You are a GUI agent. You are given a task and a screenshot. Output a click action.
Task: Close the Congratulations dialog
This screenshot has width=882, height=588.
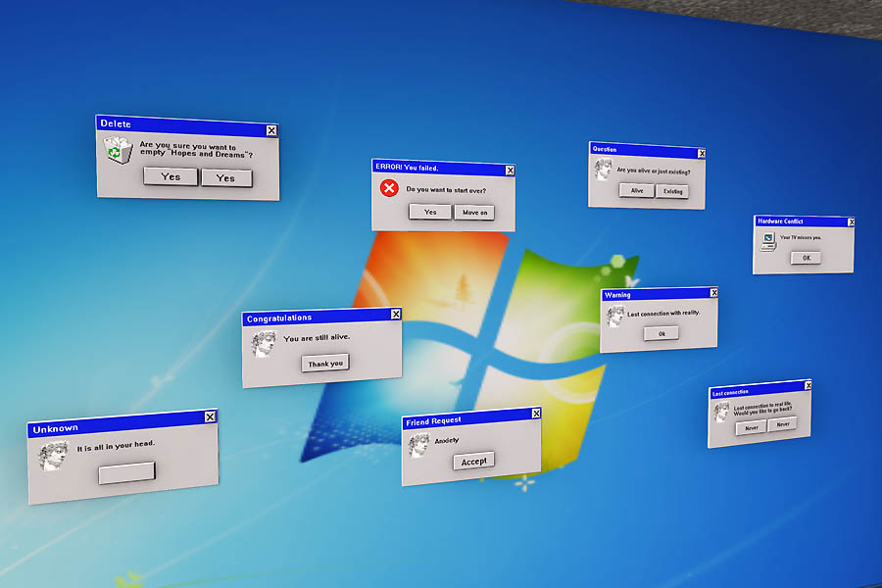(x=396, y=314)
